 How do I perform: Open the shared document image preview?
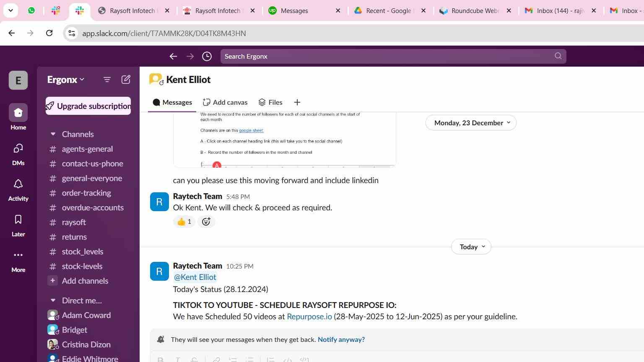tap(285, 140)
